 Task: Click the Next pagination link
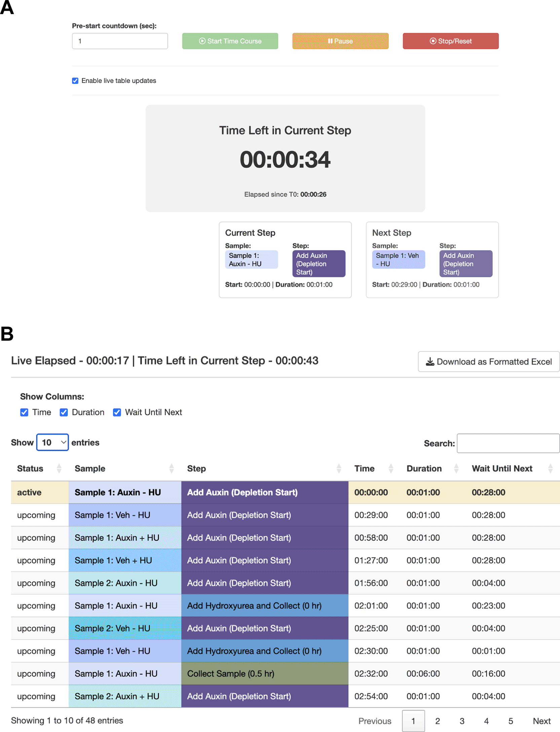point(541,721)
